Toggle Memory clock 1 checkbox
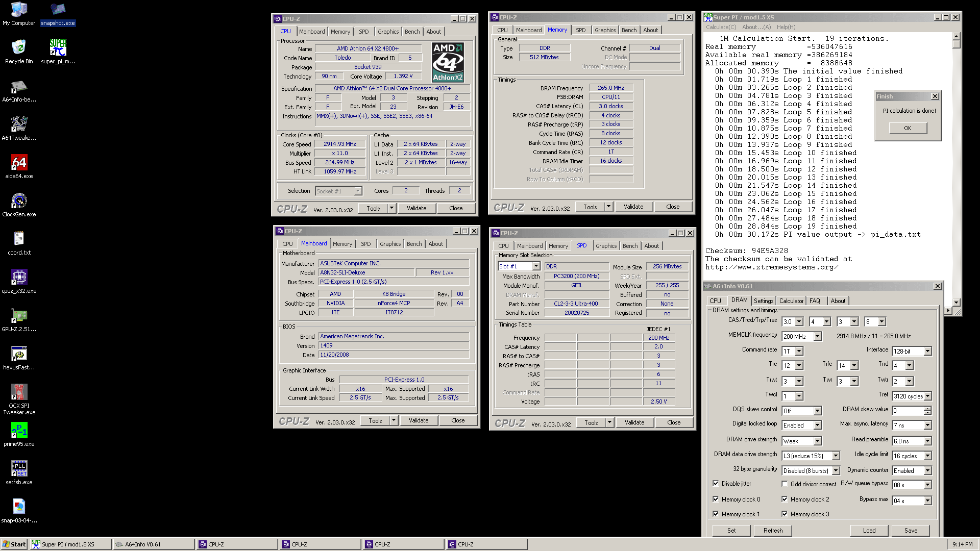 click(x=716, y=514)
